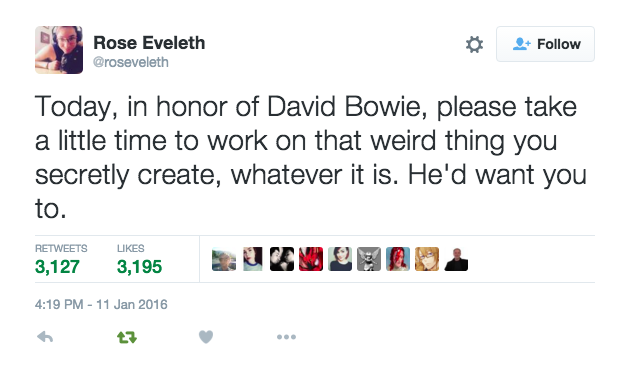Open the gray angel statue avatar
The width and height of the screenshot is (626, 372).
[x=369, y=259]
